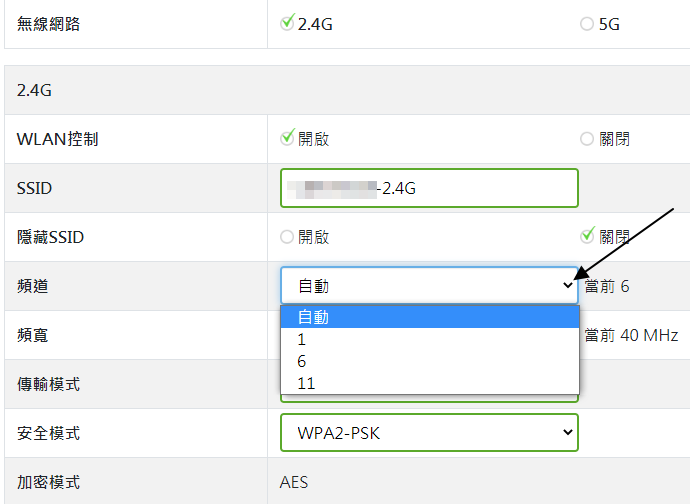690x504 pixels.
Task: Pick channel 6 from the dropdown list
Action: tap(429, 361)
